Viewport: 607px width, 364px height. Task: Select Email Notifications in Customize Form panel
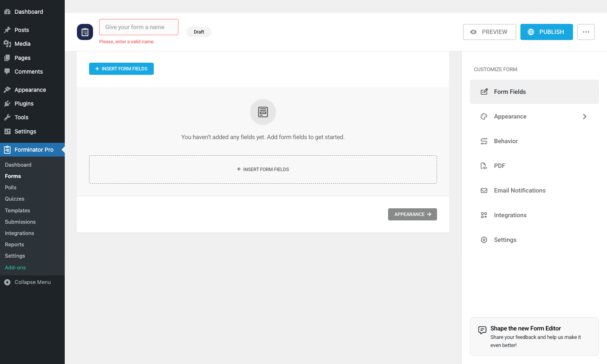coord(534,190)
